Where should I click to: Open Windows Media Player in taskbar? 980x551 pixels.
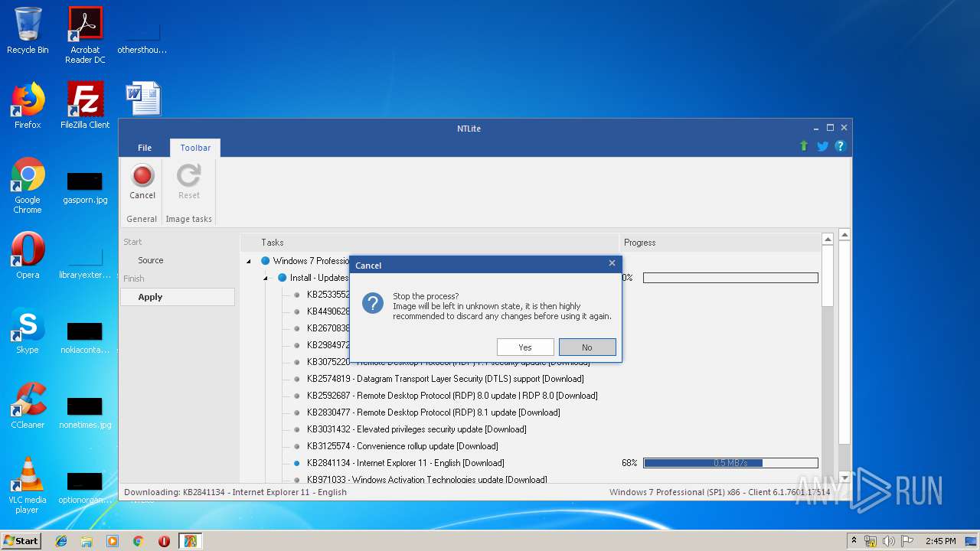113,541
